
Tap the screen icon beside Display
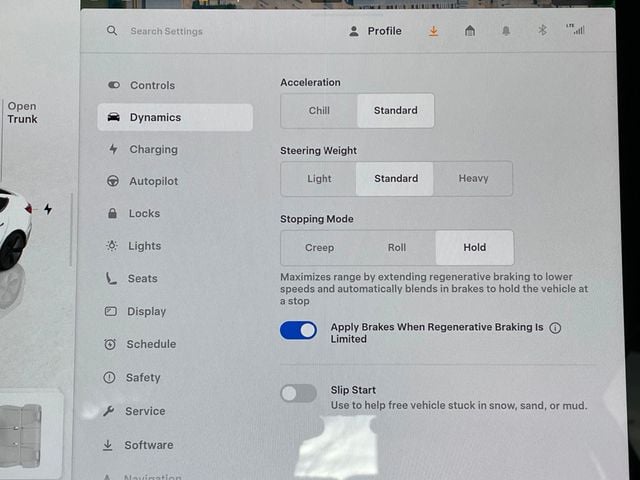click(x=111, y=311)
